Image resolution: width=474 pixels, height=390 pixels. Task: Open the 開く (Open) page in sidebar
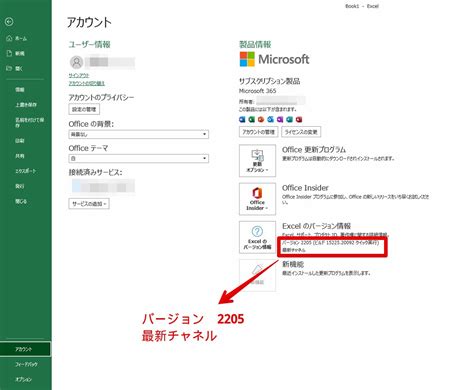pos(15,68)
